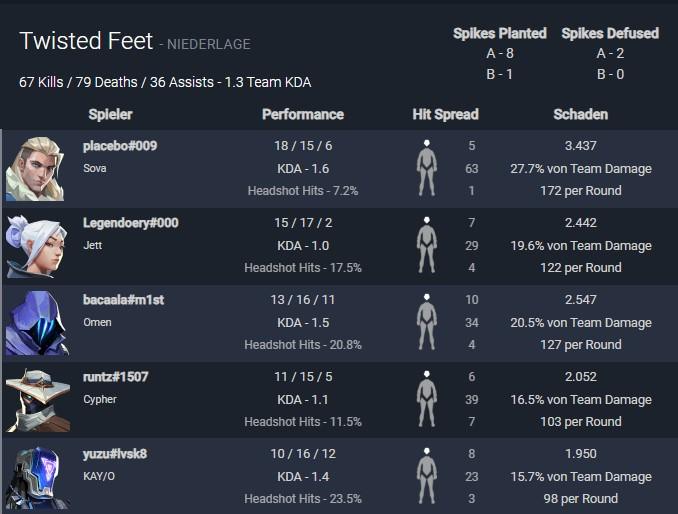Click the Twisted Feet team title
This screenshot has width=678, height=514.
pos(86,41)
